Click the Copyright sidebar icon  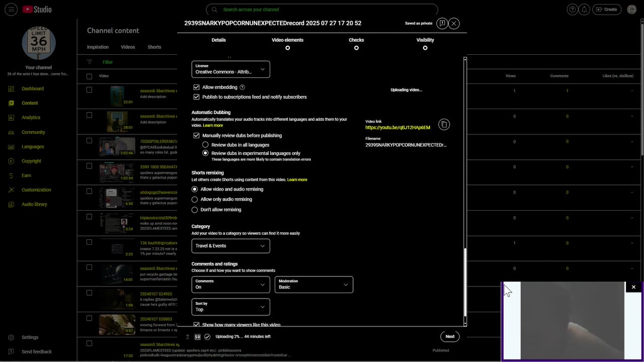pyautogui.click(x=11, y=161)
